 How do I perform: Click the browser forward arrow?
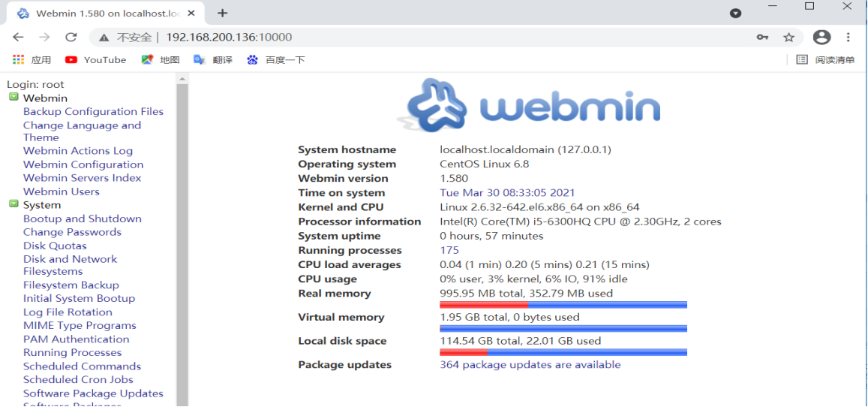[x=45, y=37]
